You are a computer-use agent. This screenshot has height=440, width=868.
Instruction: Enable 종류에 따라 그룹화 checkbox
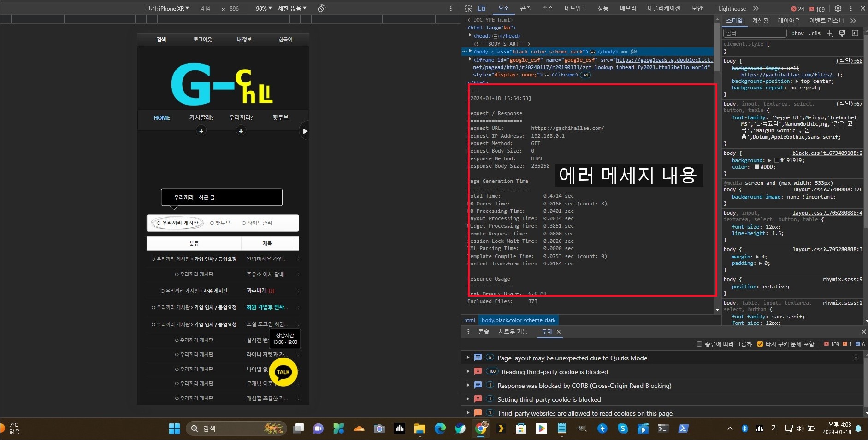click(x=699, y=344)
